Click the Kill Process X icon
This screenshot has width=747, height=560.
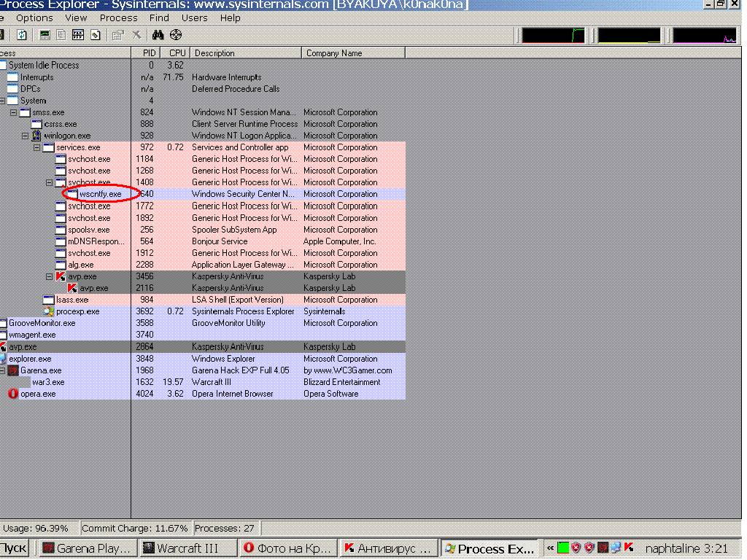click(136, 35)
